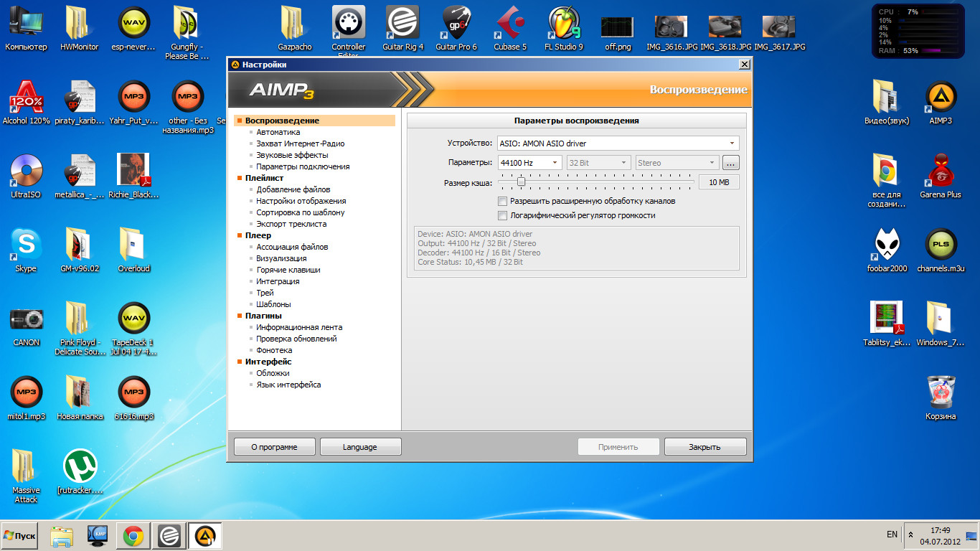Select the Плейлист settings section
This screenshot has width=980, height=551.
click(265, 178)
